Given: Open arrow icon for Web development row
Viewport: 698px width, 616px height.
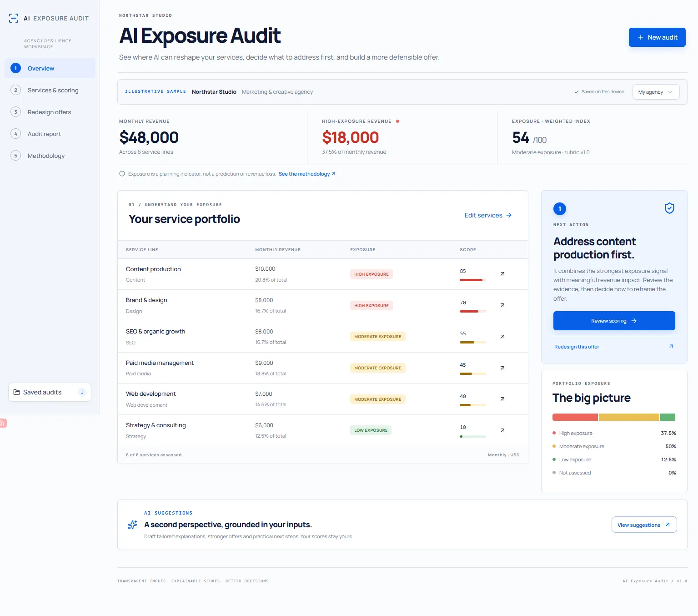Looking at the screenshot, I should coord(502,399).
